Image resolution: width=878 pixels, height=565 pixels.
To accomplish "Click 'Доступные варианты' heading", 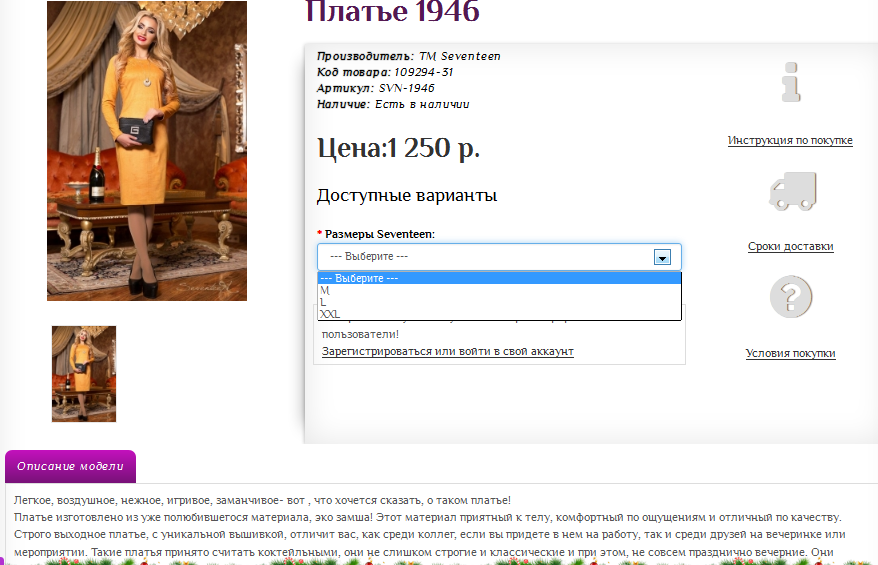I will 407,195.
